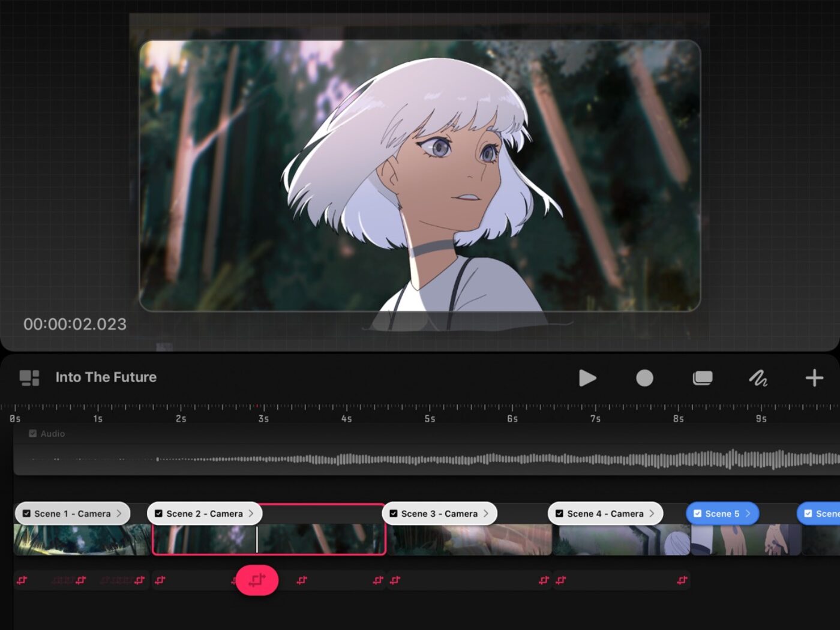Open the Projects grid icon top left

[29, 377]
